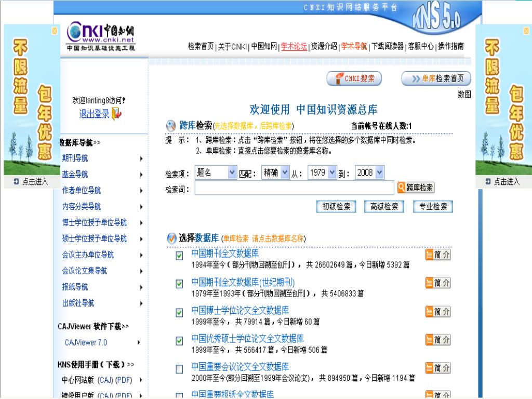Open 中心网站版 (PDF) manual link
Image resolution: width=532 pixels, height=399 pixels.
click(124, 380)
